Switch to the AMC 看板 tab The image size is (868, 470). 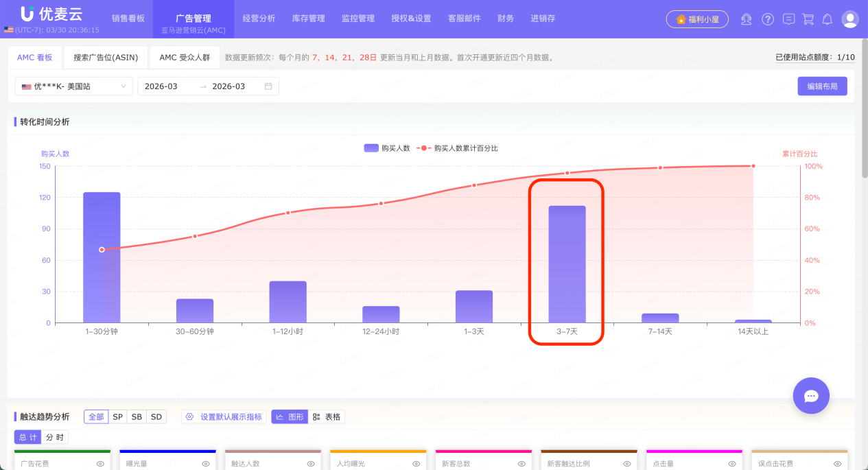point(34,58)
